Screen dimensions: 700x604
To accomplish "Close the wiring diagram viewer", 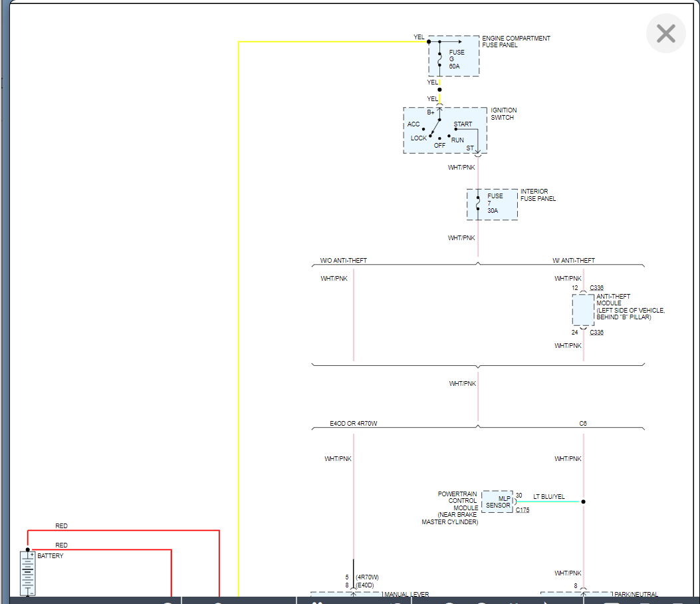I will pos(665,33).
